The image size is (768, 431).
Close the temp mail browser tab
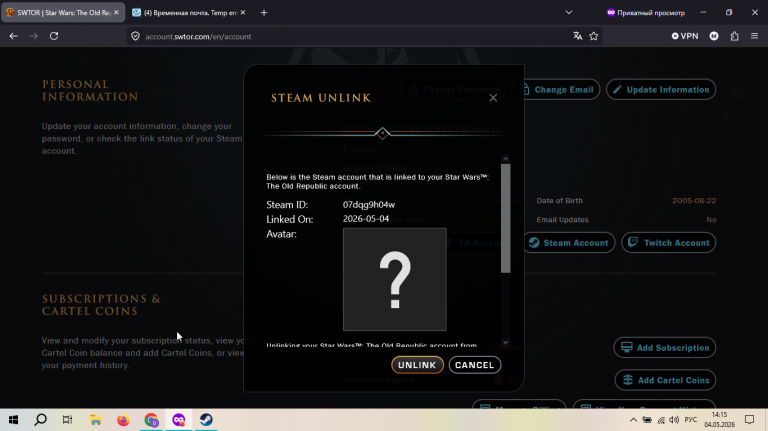click(x=243, y=13)
